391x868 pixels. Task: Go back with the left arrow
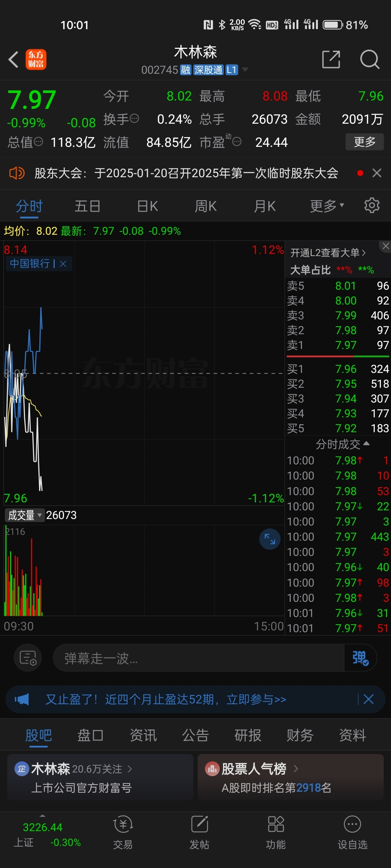coord(13,60)
